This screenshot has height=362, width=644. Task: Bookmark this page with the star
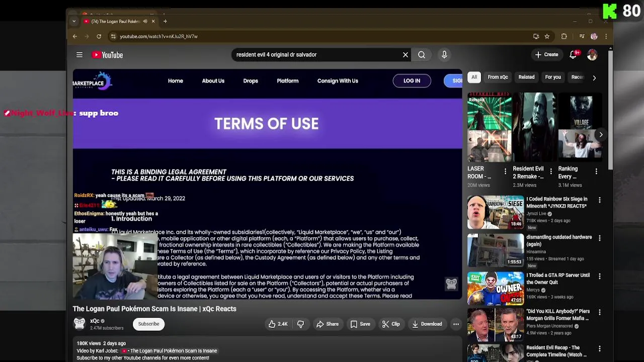click(x=547, y=36)
